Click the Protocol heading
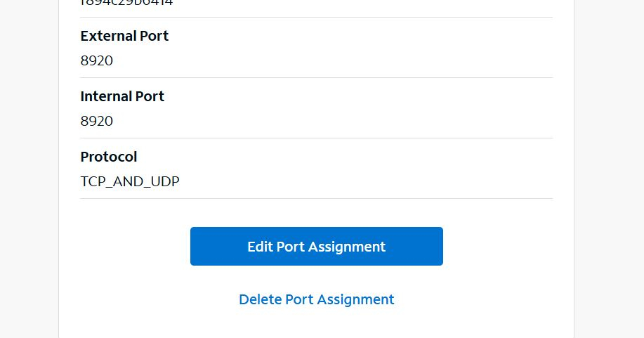Image resolution: width=644 pixels, height=338 pixels. [109, 157]
